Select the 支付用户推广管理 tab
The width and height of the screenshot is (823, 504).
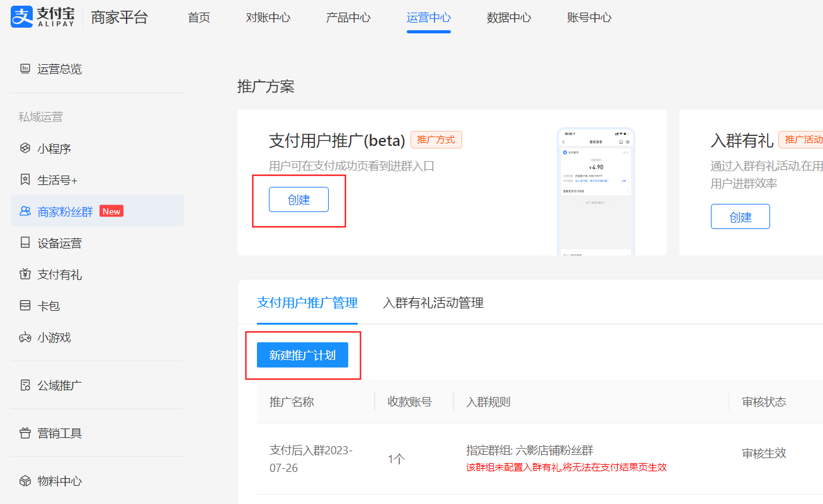tap(307, 303)
